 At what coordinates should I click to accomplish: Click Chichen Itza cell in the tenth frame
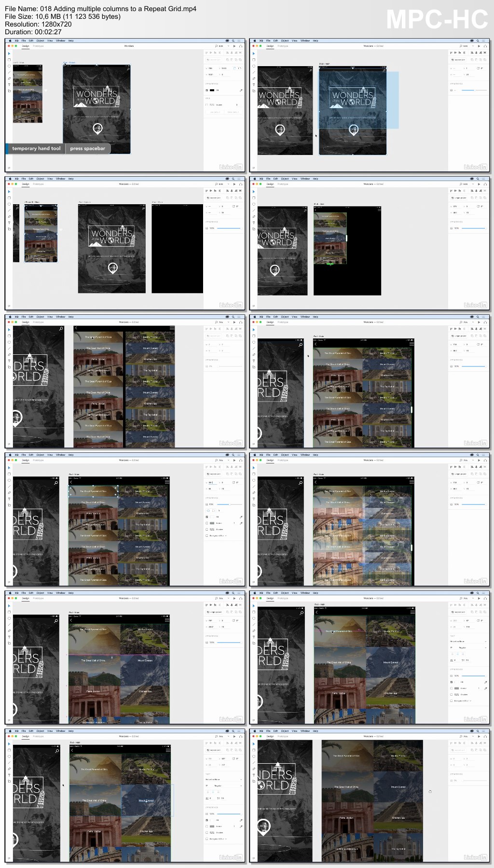coord(391,693)
